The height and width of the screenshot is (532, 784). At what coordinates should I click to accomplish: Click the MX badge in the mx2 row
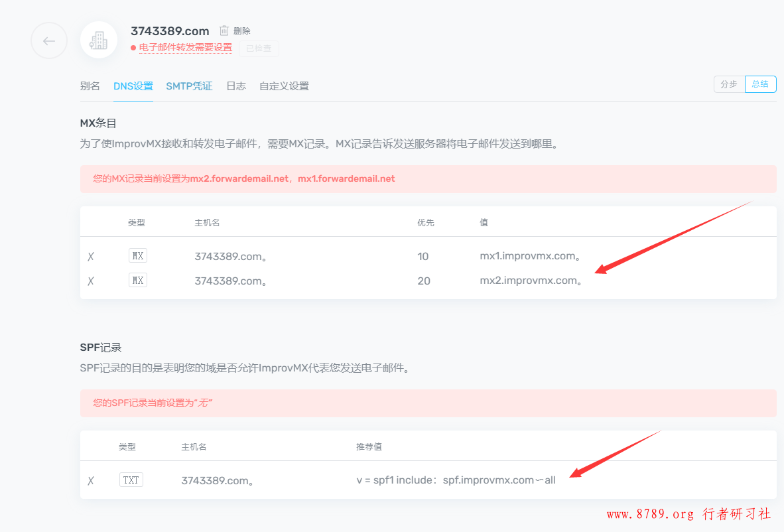(x=137, y=281)
